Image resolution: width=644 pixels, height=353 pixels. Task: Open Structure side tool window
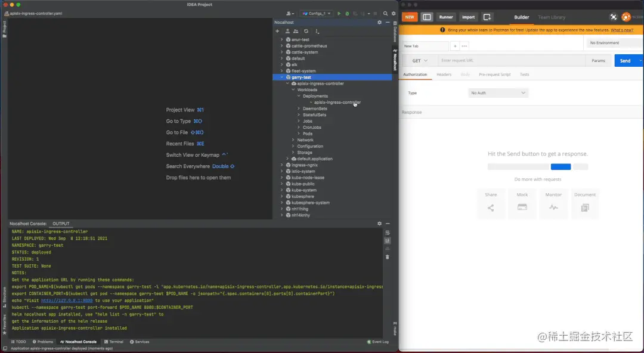coord(5,297)
